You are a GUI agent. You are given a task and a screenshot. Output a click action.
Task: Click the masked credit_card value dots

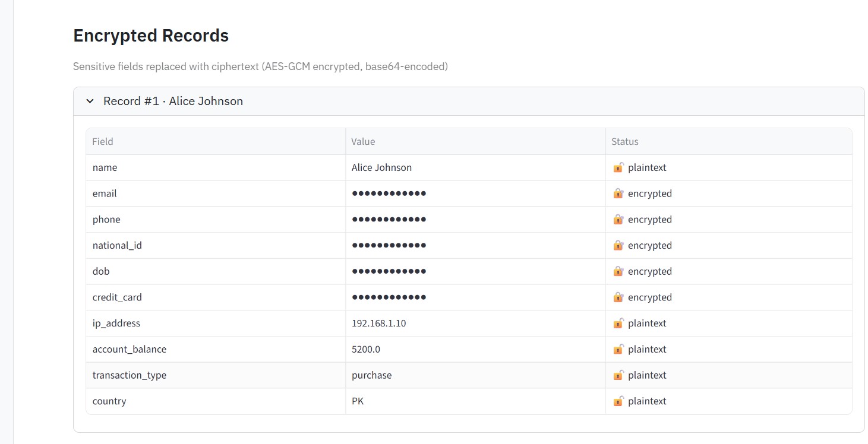click(389, 297)
